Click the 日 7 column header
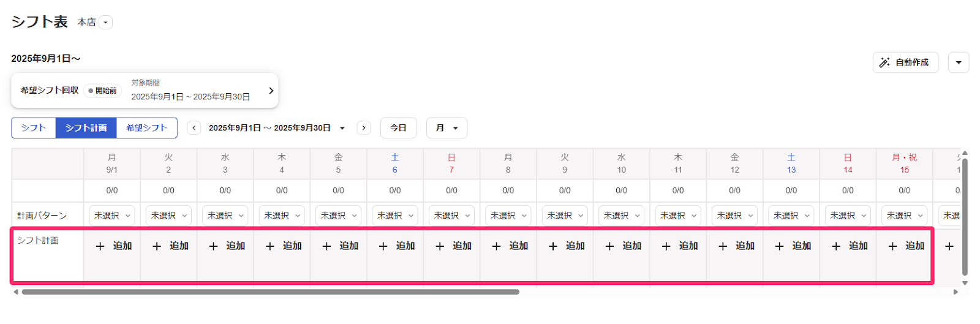Screen dimensions: 980x324 click(x=451, y=164)
